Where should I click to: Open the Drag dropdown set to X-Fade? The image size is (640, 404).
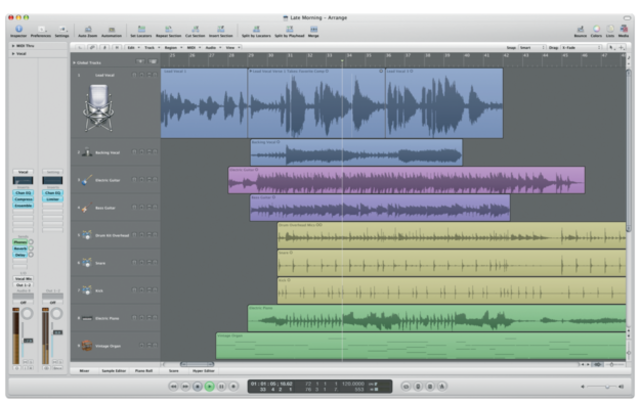(x=581, y=48)
